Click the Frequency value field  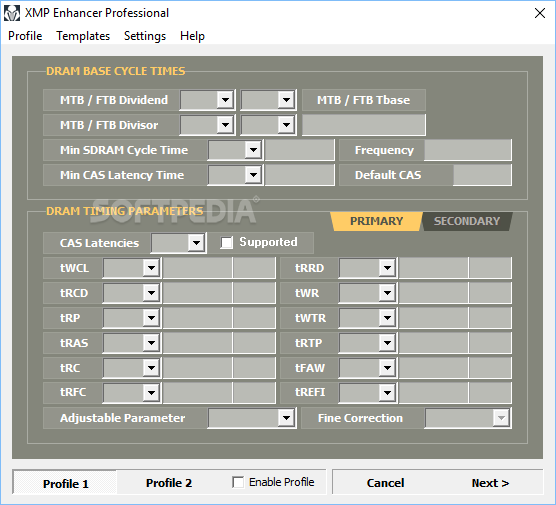click(x=468, y=150)
